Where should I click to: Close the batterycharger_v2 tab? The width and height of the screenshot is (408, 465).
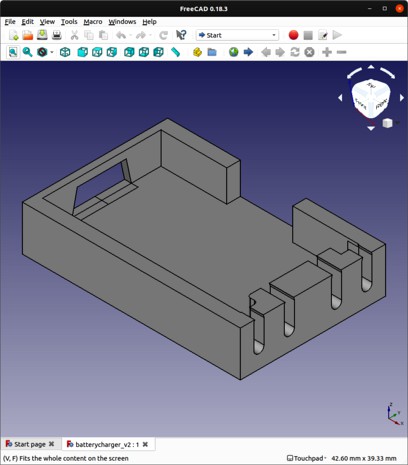(x=145, y=444)
